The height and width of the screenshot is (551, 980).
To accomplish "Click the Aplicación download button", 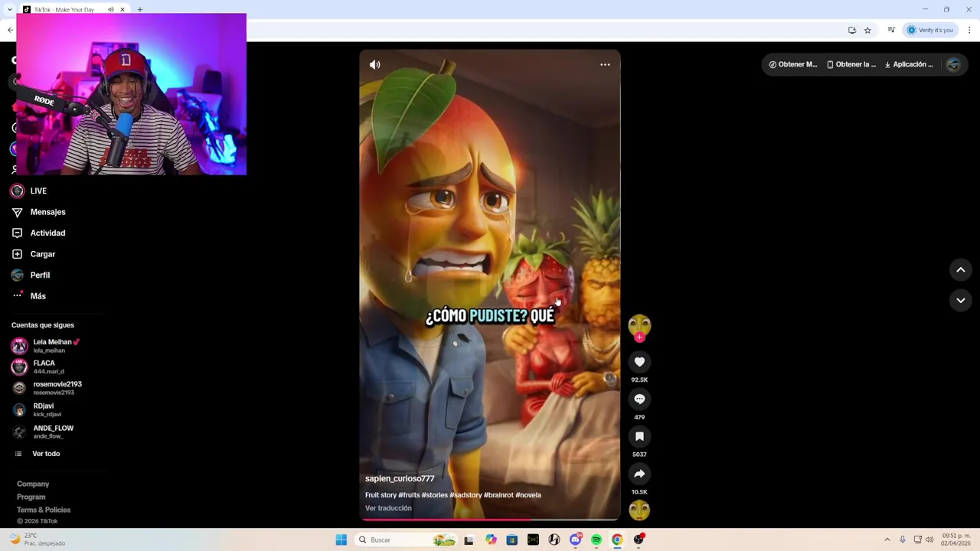I will [909, 64].
